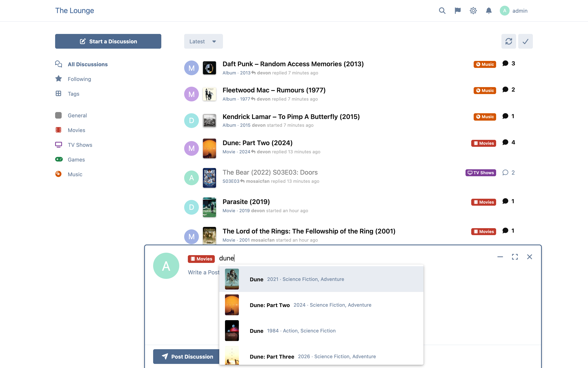Image resolution: width=588 pixels, height=368 pixels.
Task: Open the Latest sort dropdown
Action: (x=203, y=41)
